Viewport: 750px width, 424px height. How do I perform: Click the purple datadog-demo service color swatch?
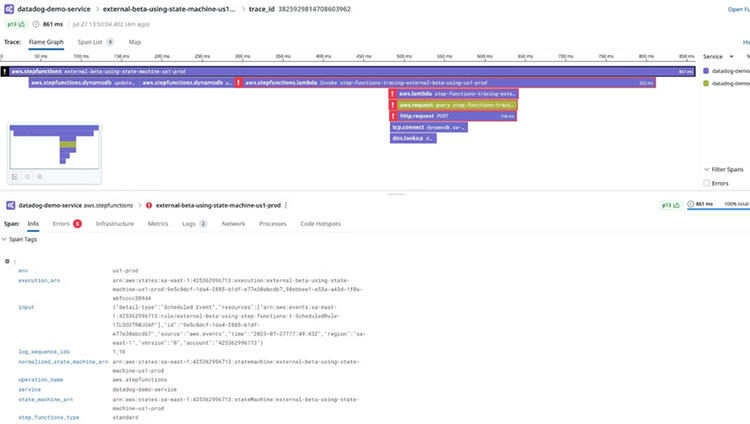(x=706, y=71)
